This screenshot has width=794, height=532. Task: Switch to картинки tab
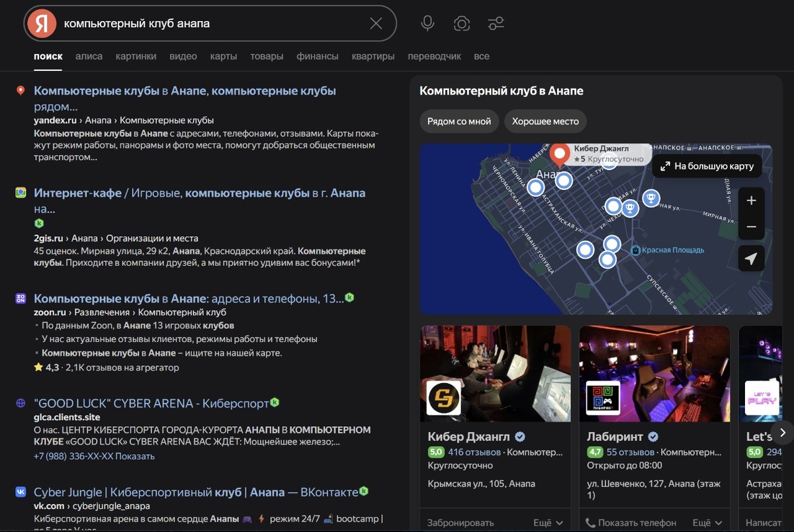[136, 56]
